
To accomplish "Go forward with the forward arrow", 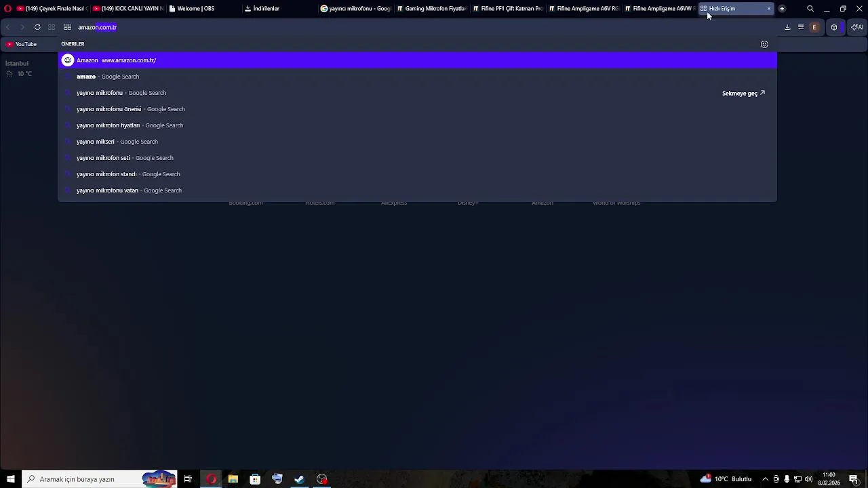I will [22, 27].
